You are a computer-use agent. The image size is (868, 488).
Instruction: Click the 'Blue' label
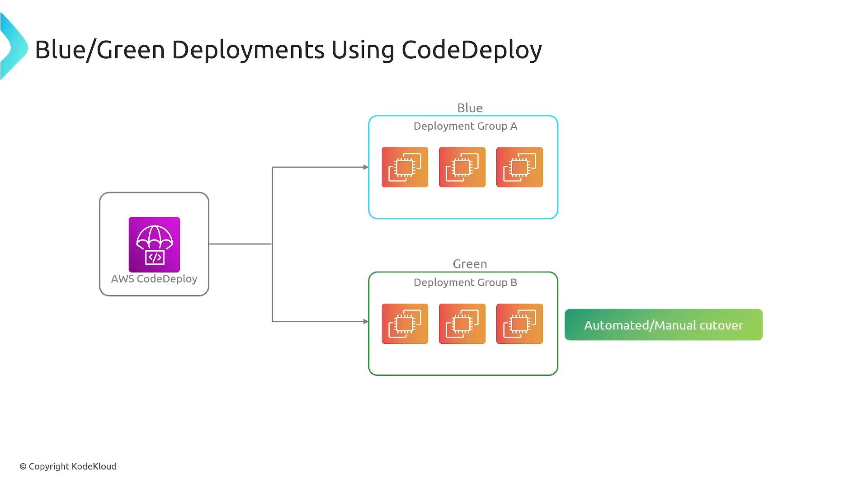(x=470, y=108)
